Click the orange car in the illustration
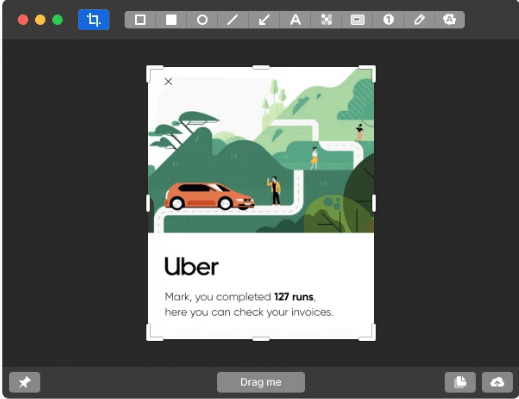 pos(209,196)
